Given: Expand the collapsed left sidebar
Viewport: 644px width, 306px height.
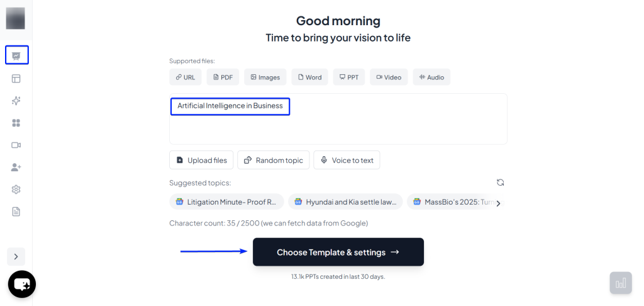Looking at the screenshot, I should pyautogui.click(x=16, y=256).
